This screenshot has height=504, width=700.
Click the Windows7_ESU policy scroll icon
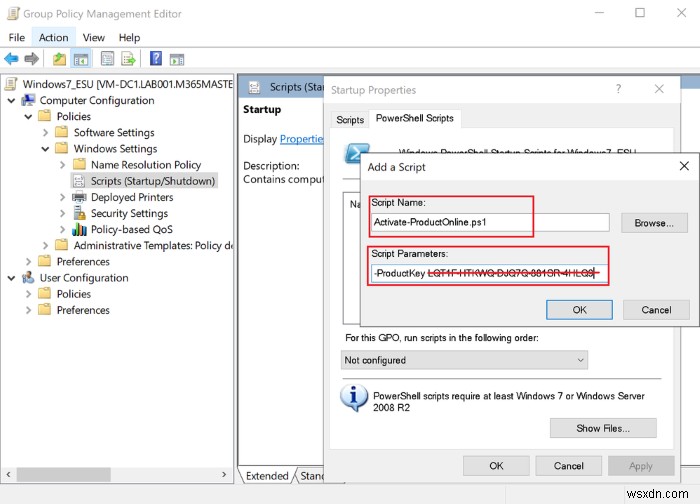click(x=11, y=84)
